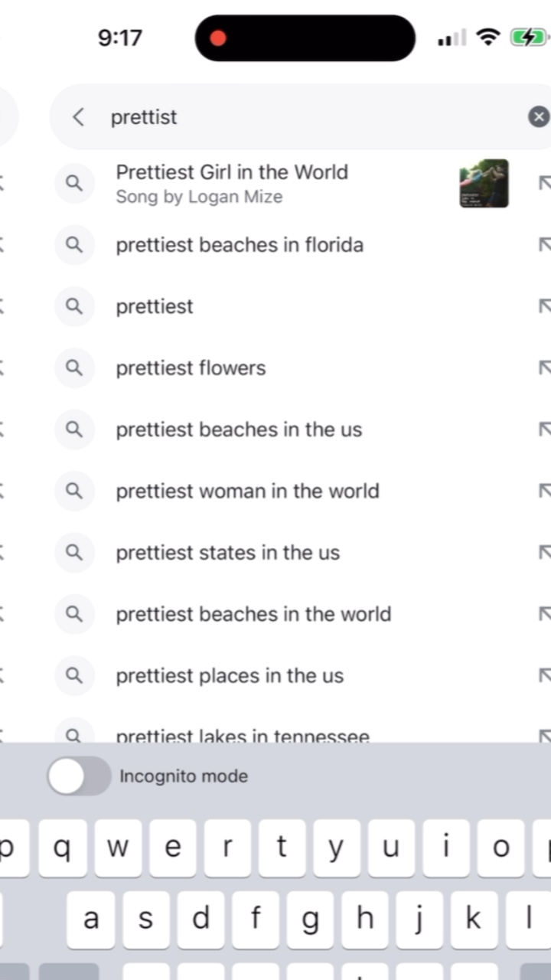
Task: Tap the back chevron in search bar
Action: 77,117
